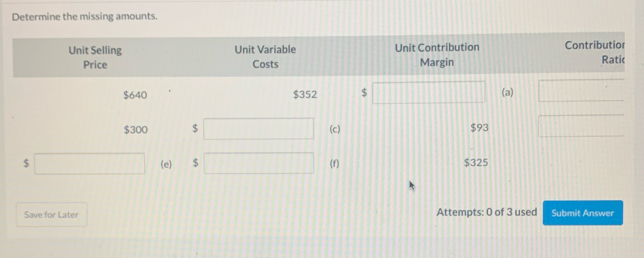This screenshot has height=258, width=644.
Task: Click the Unit Contribution Margin column header
Action: tap(437, 55)
